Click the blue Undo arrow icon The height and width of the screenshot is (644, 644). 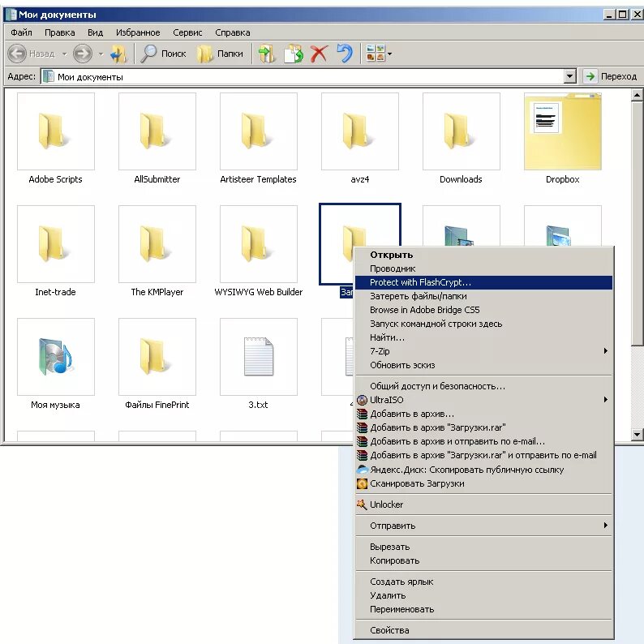pos(345,54)
